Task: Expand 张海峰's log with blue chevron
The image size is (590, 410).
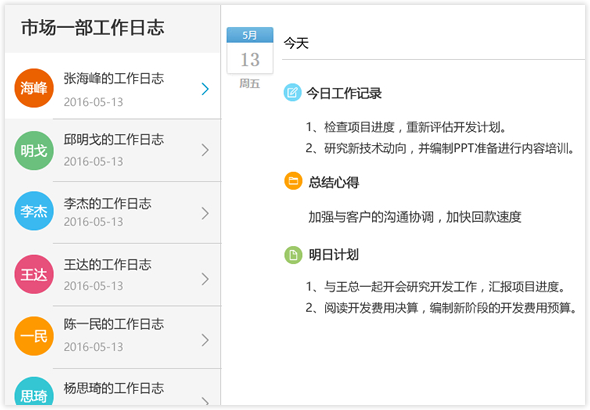Action: tap(205, 89)
